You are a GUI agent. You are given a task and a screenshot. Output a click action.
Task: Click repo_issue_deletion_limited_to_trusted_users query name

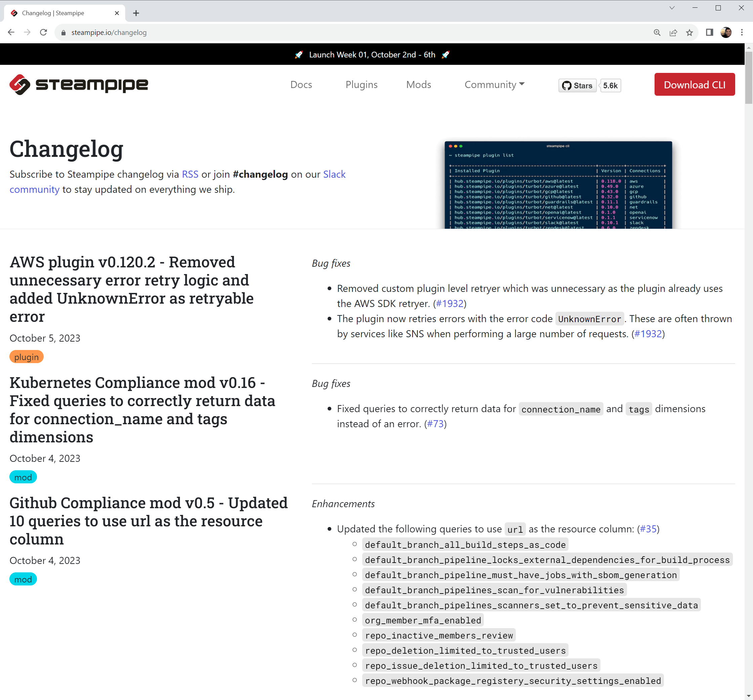(x=481, y=665)
